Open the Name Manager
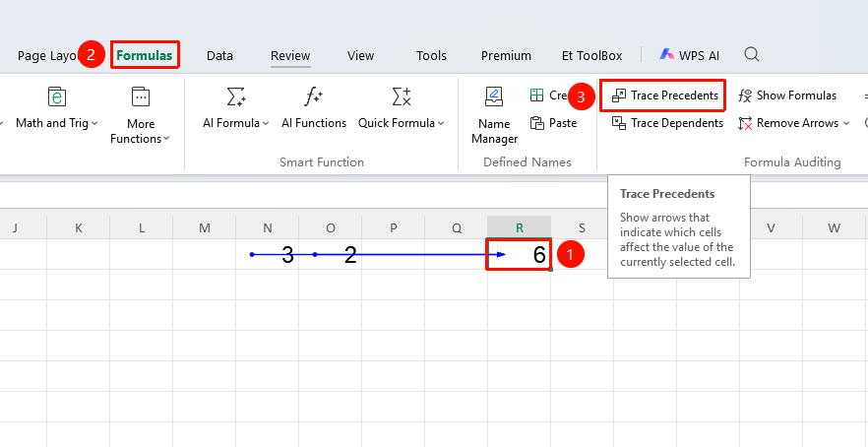Image resolution: width=868 pixels, height=447 pixels. 494,115
